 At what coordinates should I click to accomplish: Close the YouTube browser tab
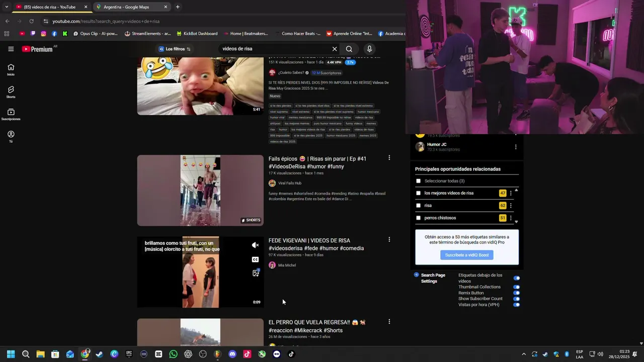(x=86, y=7)
